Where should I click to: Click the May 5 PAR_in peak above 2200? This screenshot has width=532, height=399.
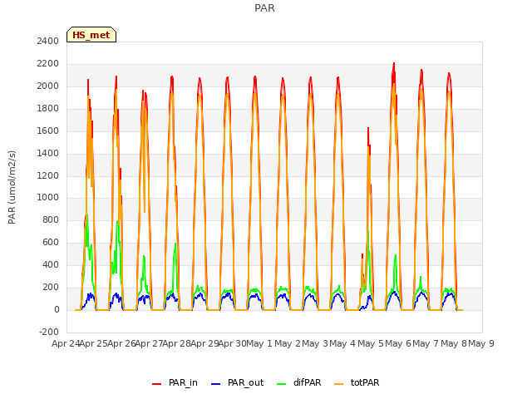pos(394,63)
